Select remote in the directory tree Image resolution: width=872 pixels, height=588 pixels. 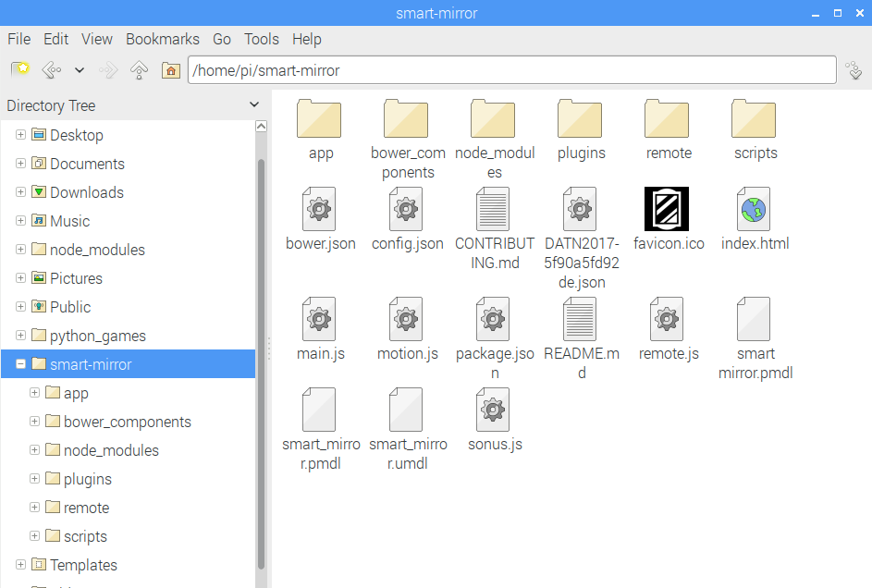[86, 508]
